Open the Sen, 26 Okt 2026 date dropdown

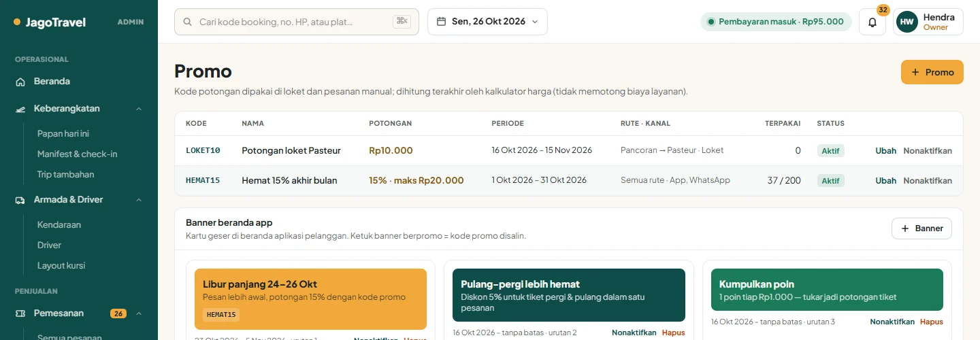coord(487,22)
